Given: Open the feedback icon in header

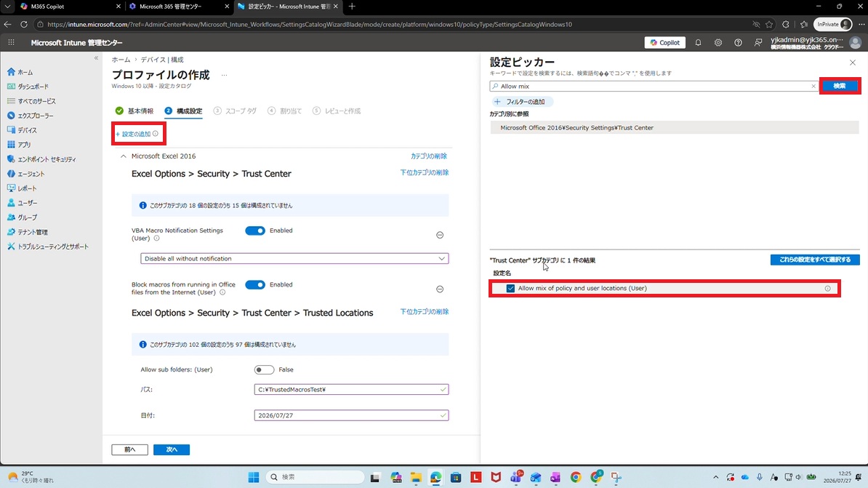Looking at the screenshot, I should (x=758, y=43).
